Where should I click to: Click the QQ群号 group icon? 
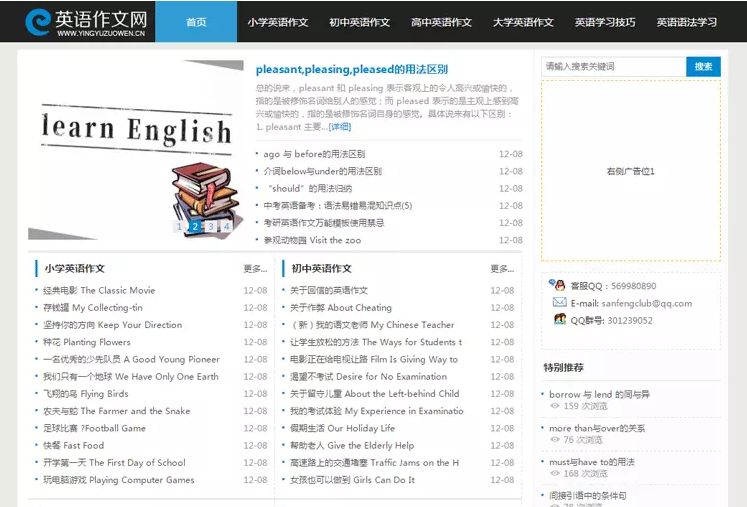coord(560,319)
